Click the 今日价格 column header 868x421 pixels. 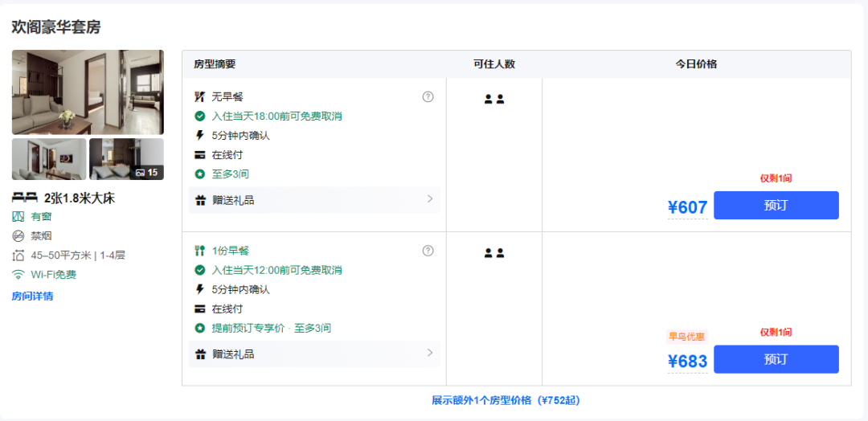696,64
